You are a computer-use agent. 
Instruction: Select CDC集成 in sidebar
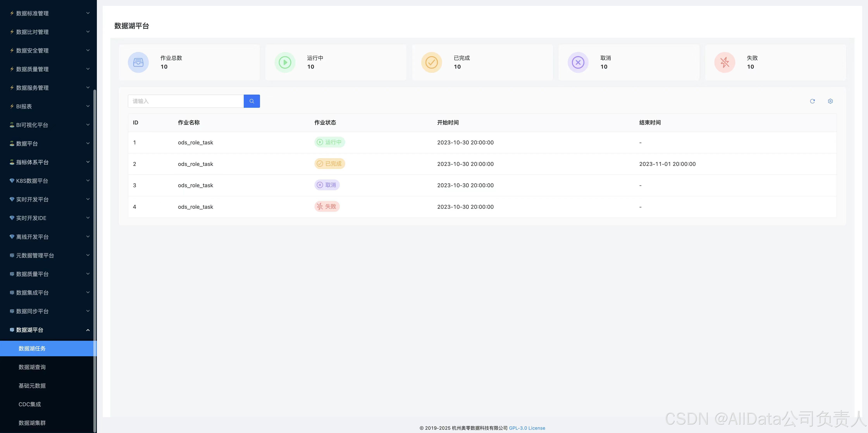pyautogui.click(x=30, y=404)
